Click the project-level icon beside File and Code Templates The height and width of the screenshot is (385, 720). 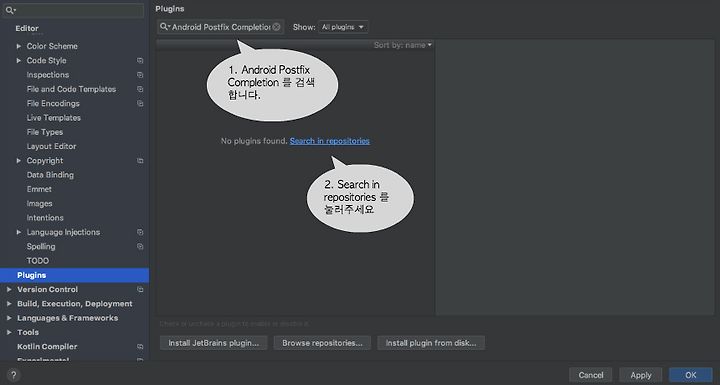pyautogui.click(x=140, y=89)
